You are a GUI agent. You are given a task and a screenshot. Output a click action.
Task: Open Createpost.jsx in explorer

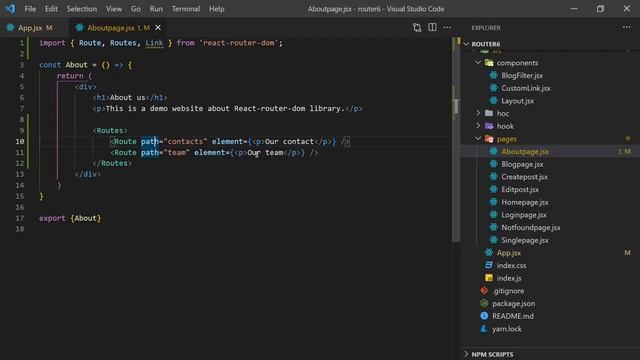pos(524,177)
